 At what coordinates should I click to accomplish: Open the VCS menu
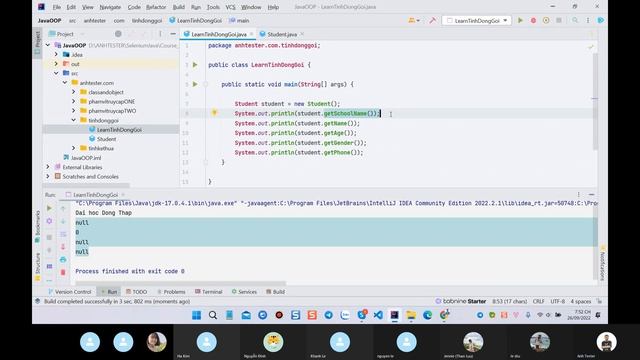230,7
